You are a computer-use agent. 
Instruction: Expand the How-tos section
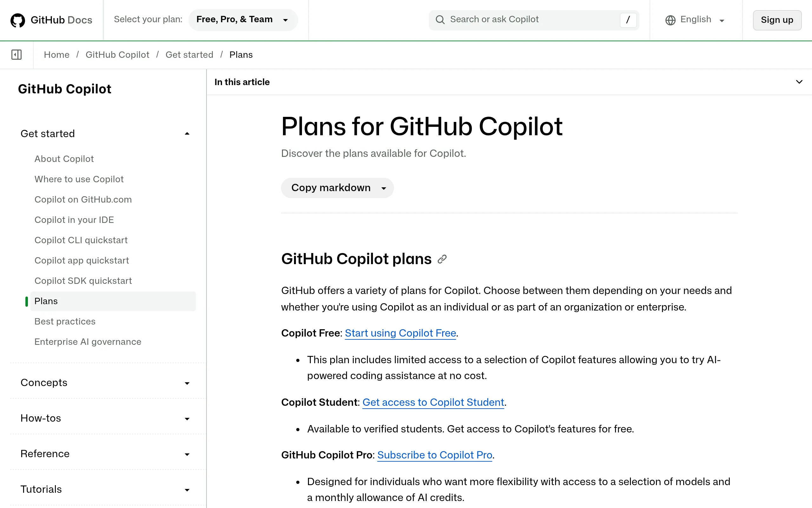pos(105,418)
